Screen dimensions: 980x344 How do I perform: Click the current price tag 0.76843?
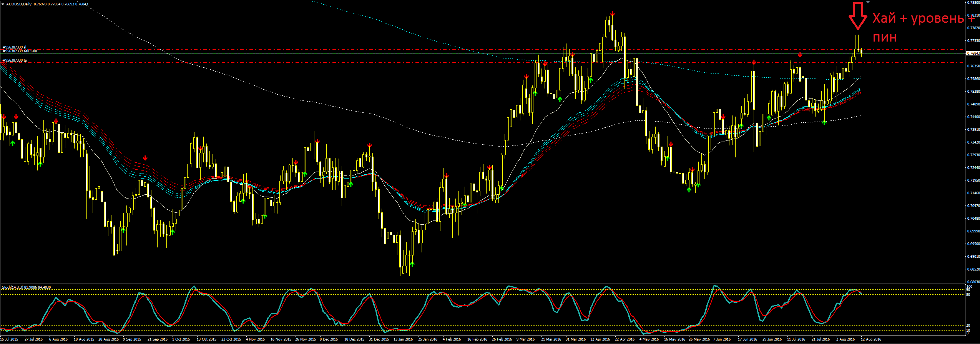973,53
